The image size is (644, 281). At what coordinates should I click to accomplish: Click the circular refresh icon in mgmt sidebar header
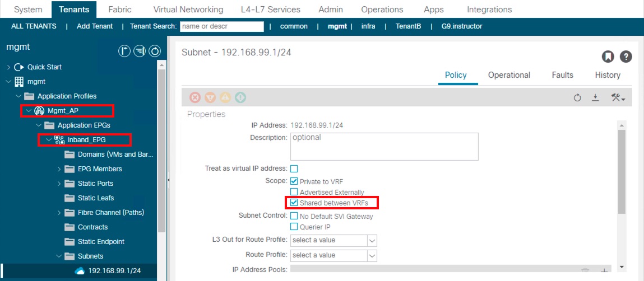(154, 51)
